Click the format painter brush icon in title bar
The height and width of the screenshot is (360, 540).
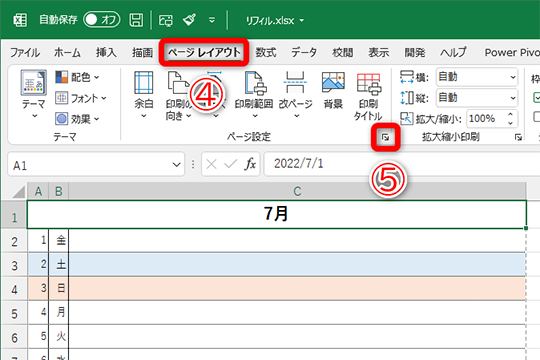[189, 20]
